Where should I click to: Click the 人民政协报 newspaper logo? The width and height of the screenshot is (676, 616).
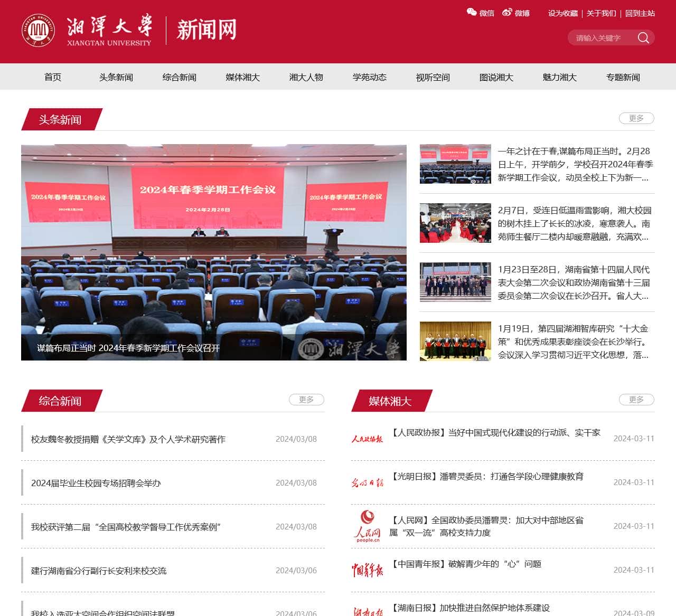coord(368,439)
